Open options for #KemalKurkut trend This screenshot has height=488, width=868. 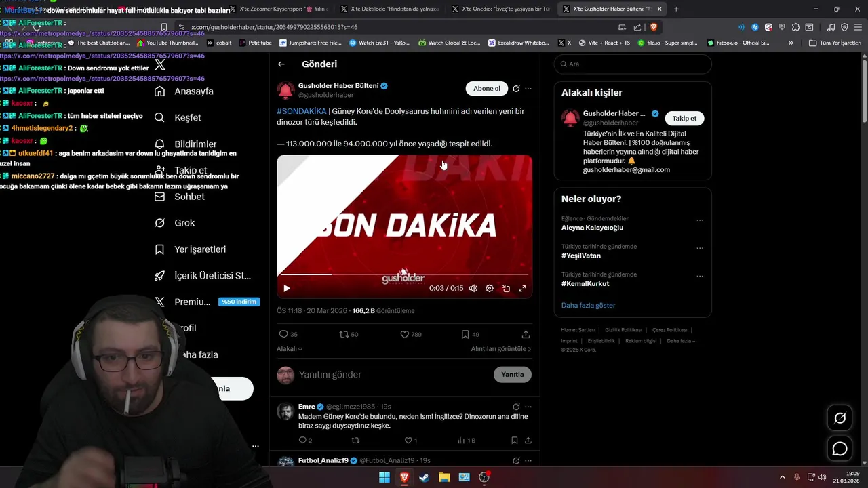click(700, 277)
